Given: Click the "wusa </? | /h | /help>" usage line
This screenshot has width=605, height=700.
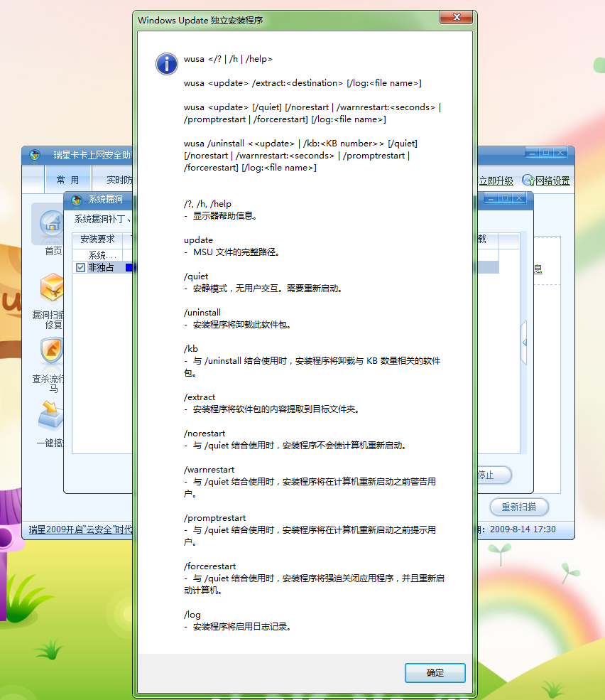Looking at the screenshot, I should coord(228,59).
